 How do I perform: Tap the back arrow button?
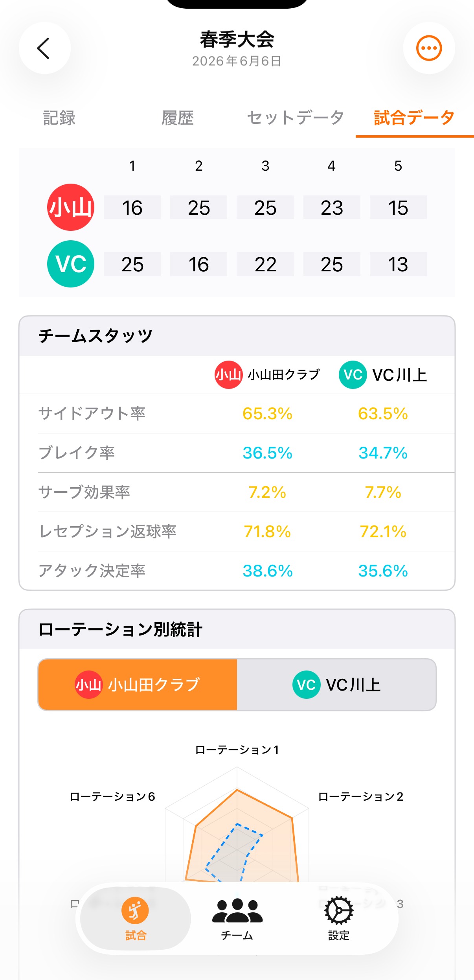click(44, 48)
